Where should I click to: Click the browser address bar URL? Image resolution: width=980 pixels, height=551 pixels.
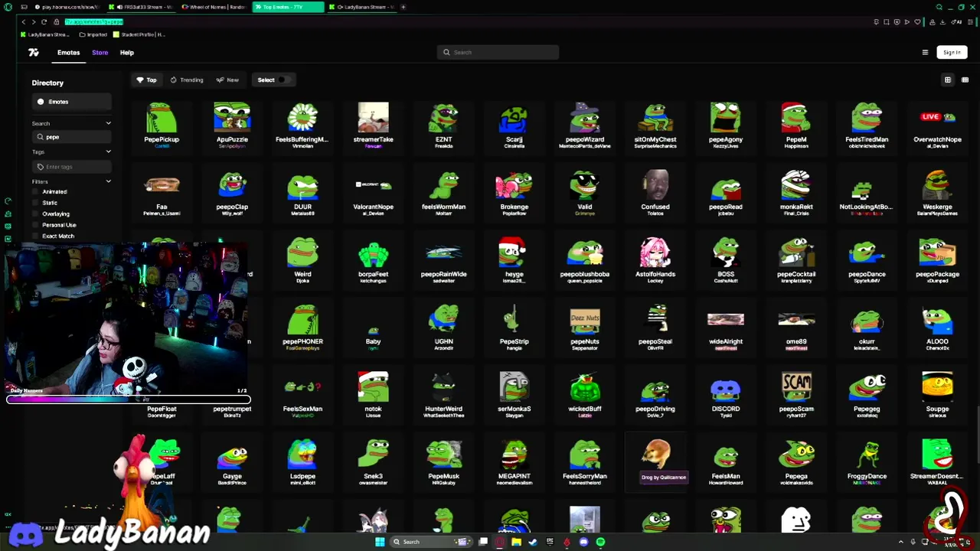93,21
